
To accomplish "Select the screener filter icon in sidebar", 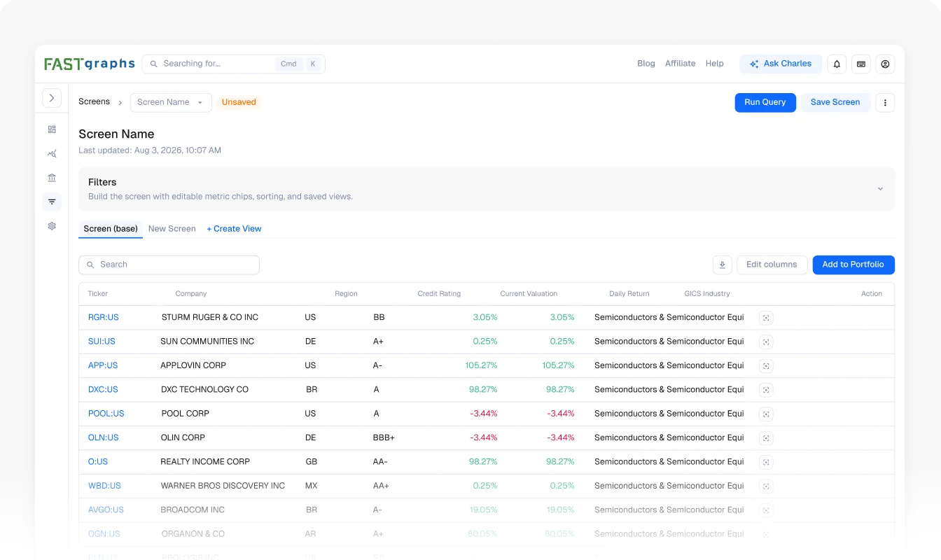I will click(52, 202).
